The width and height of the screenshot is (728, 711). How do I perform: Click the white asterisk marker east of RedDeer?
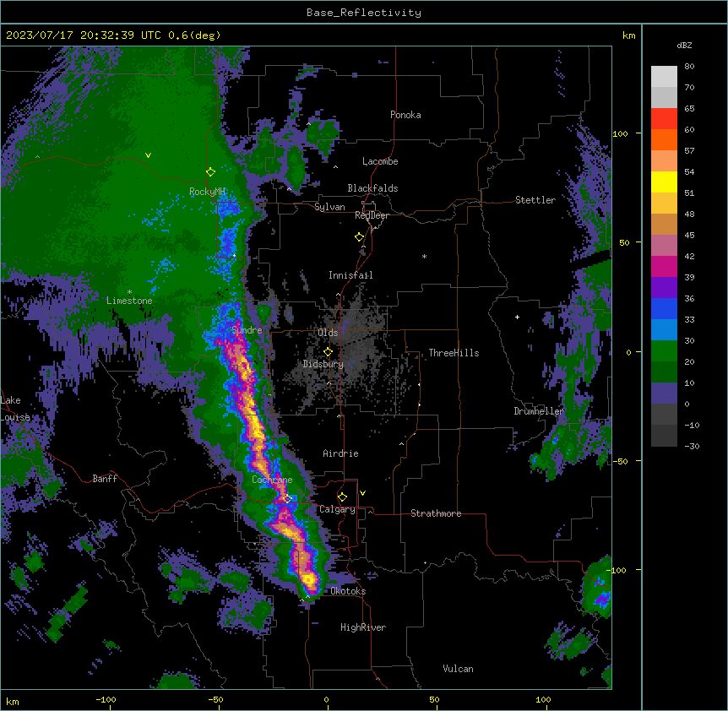pos(424,256)
